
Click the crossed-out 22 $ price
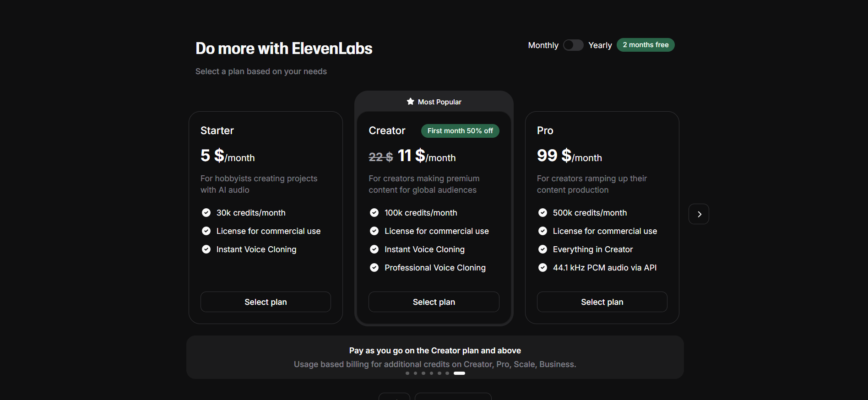tap(380, 157)
